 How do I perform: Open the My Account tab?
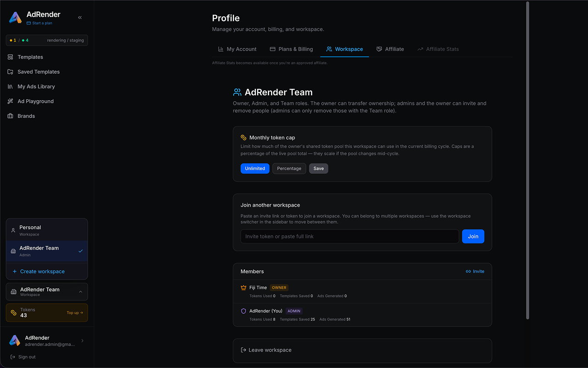pos(237,49)
